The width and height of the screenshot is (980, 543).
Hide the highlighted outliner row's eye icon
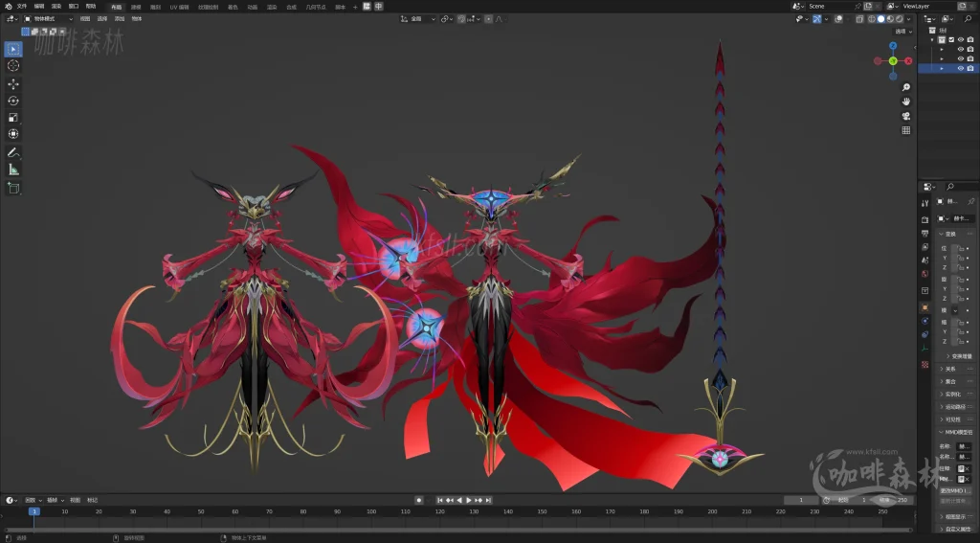pos(961,68)
